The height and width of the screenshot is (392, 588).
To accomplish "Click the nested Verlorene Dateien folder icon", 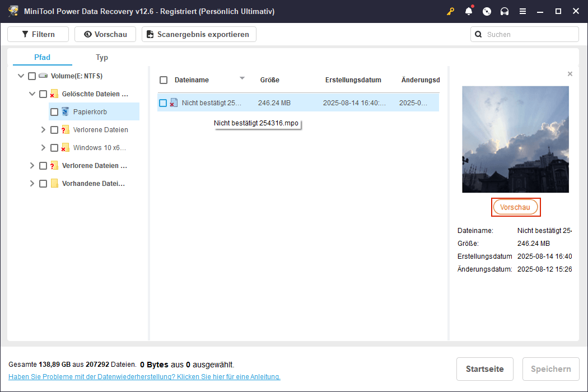I will click(x=66, y=130).
